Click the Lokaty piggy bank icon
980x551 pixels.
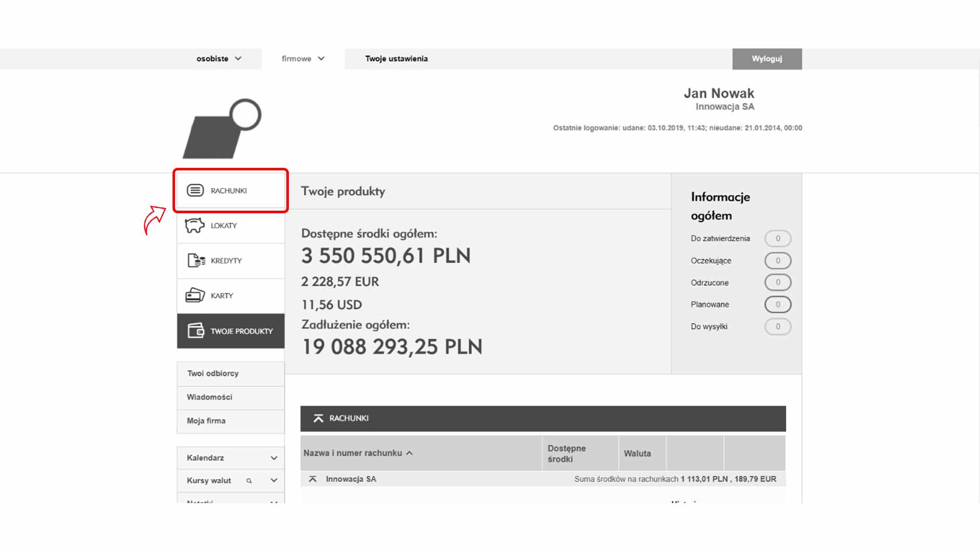click(194, 226)
